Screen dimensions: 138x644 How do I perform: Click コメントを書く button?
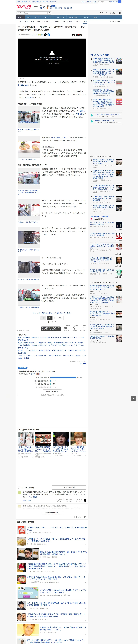pos(69,487)
